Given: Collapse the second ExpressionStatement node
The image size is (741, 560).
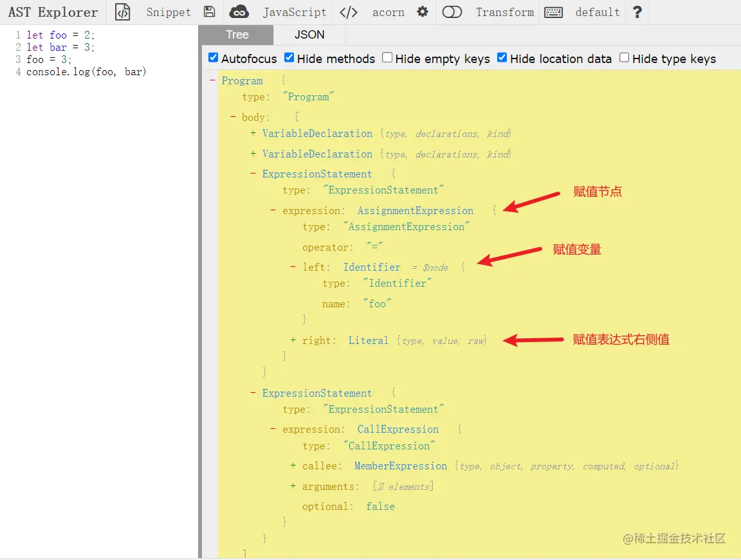Looking at the screenshot, I should [253, 392].
